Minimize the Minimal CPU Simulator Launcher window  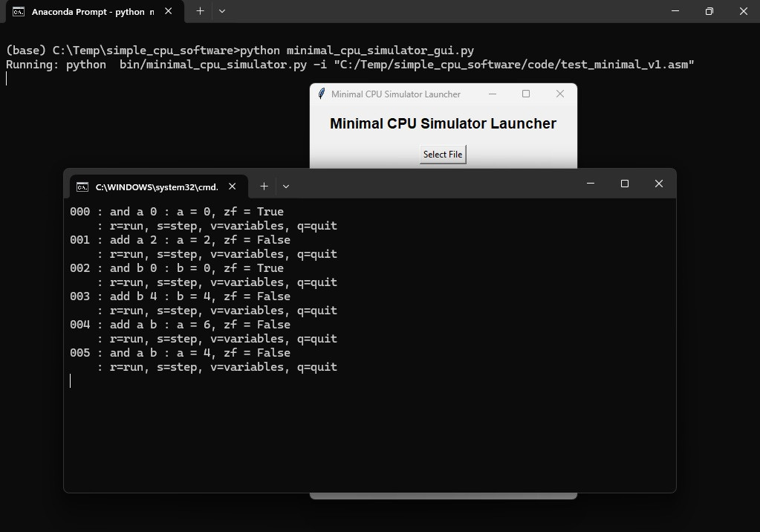492,94
